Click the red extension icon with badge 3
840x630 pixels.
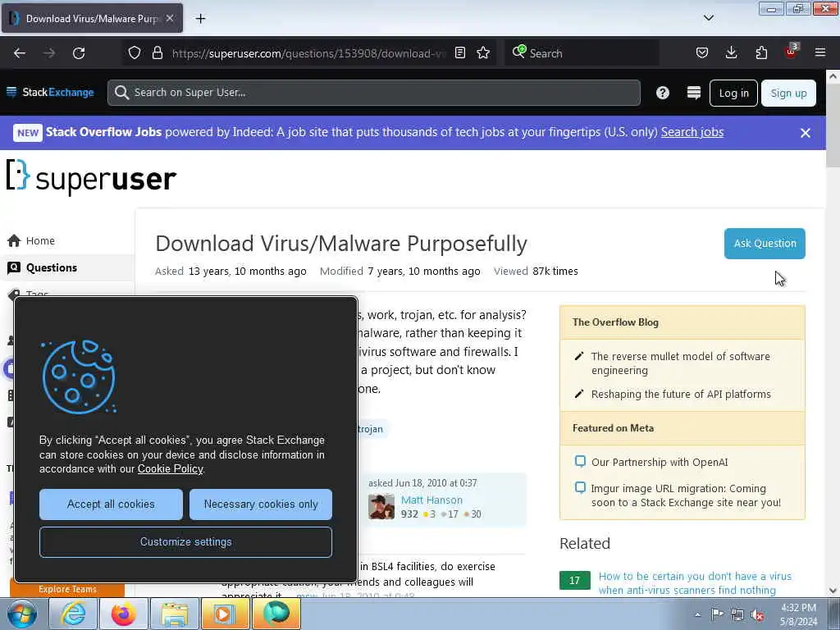(792, 52)
